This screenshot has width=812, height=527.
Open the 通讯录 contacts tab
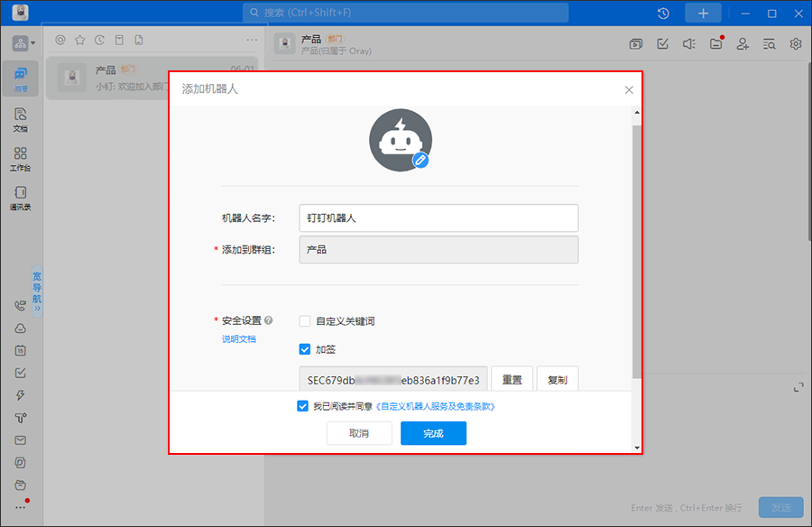[x=20, y=199]
